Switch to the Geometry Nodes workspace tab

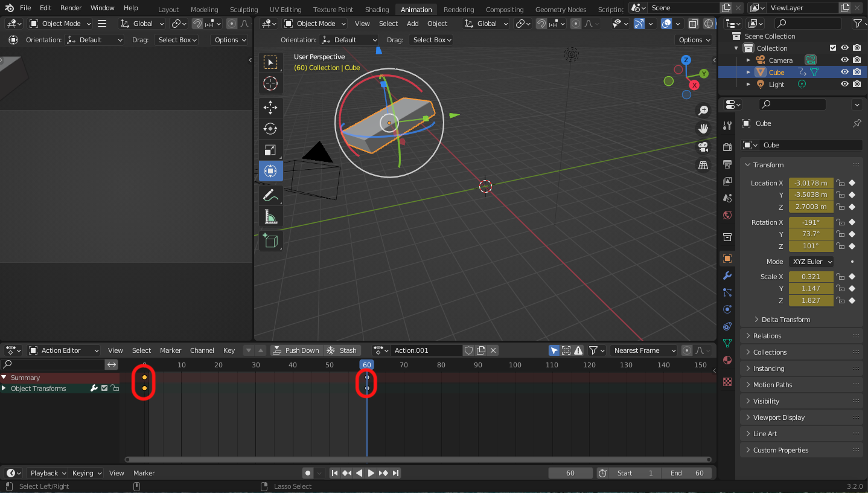click(560, 10)
